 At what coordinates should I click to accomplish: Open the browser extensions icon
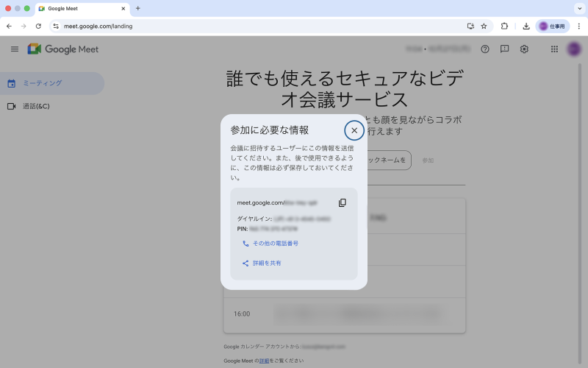(504, 26)
